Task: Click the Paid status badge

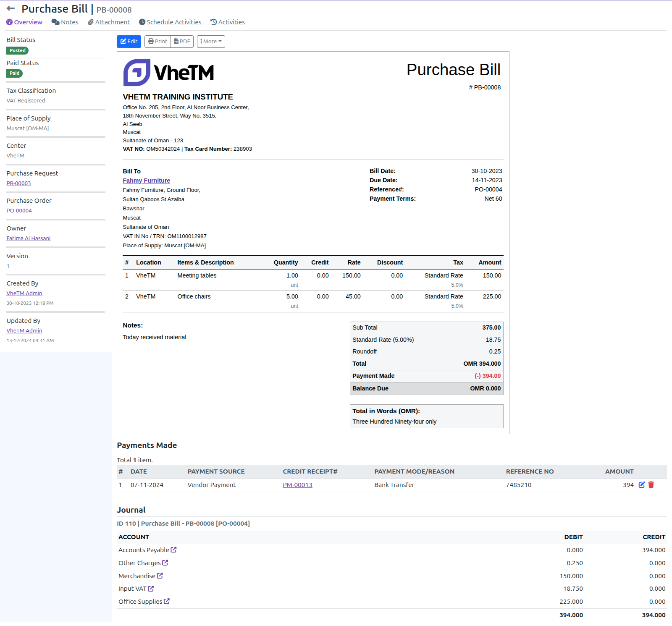Action: (x=15, y=73)
